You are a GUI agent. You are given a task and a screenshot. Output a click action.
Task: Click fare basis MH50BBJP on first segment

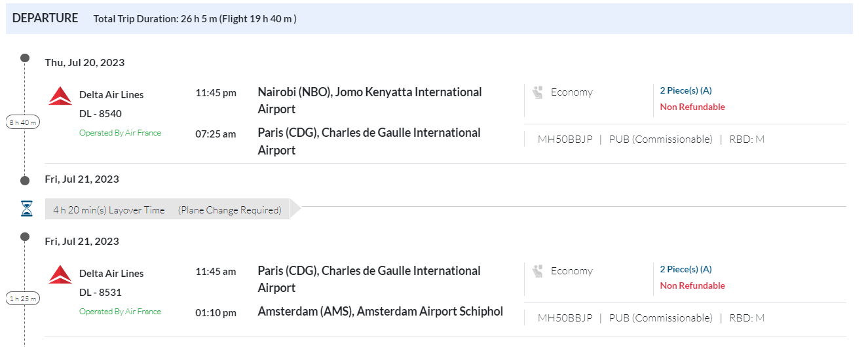click(x=565, y=139)
